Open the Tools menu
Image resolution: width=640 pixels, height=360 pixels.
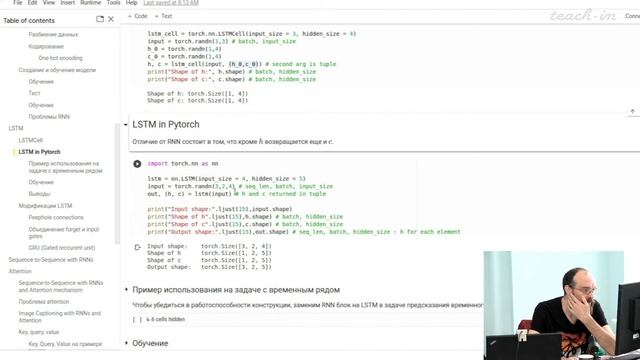[113, 2]
